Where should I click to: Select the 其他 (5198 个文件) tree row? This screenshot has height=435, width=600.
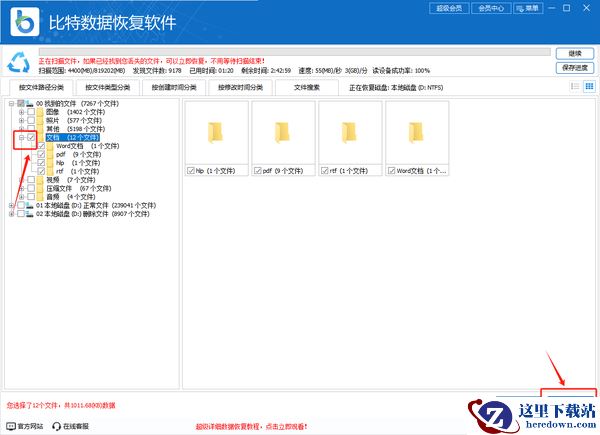tap(75, 129)
